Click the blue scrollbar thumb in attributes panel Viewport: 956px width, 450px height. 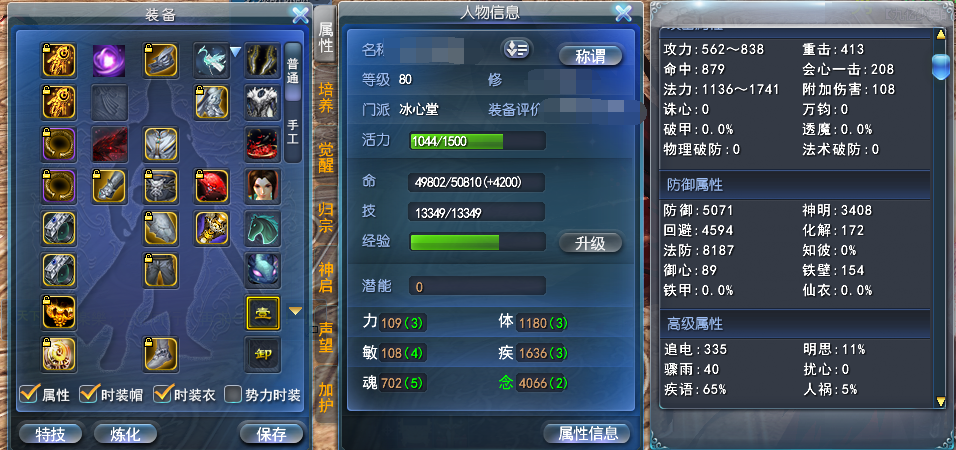[x=940, y=66]
